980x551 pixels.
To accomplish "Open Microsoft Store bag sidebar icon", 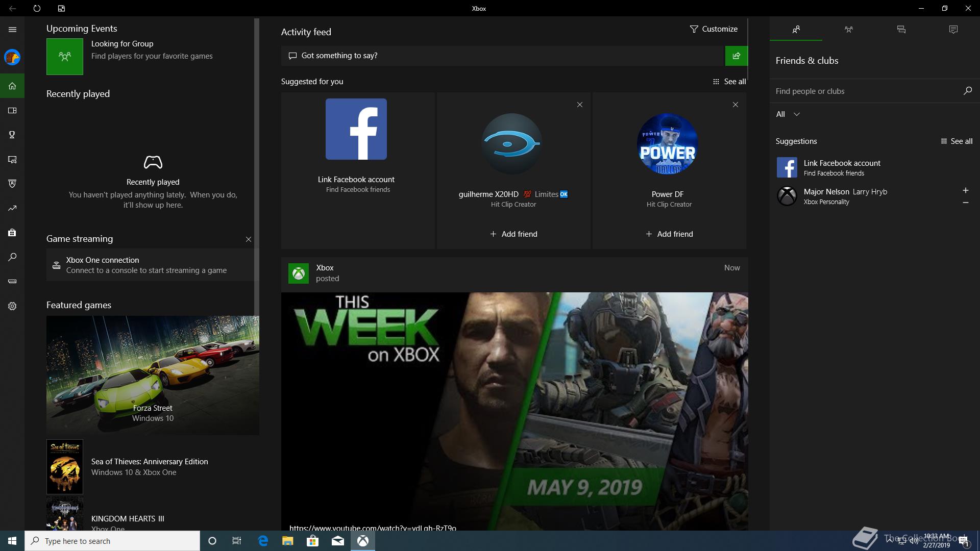I will [x=12, y=233].
